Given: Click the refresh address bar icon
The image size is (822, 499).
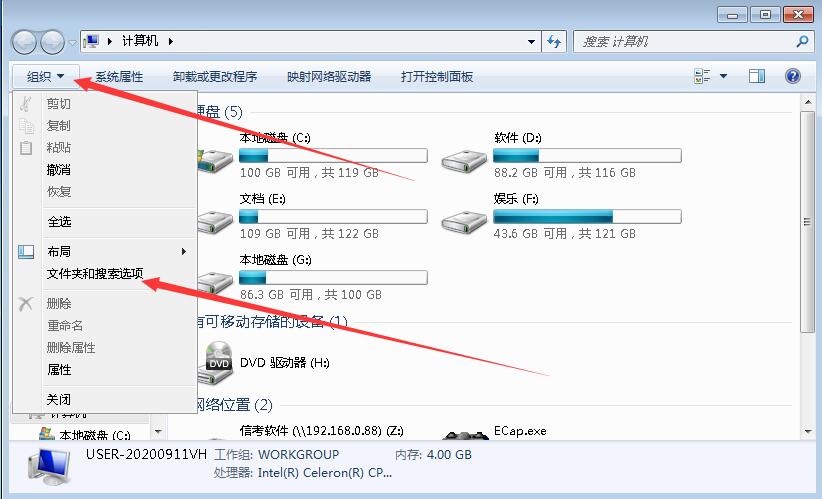Looking at the screenshot, I should pos(554,41).
